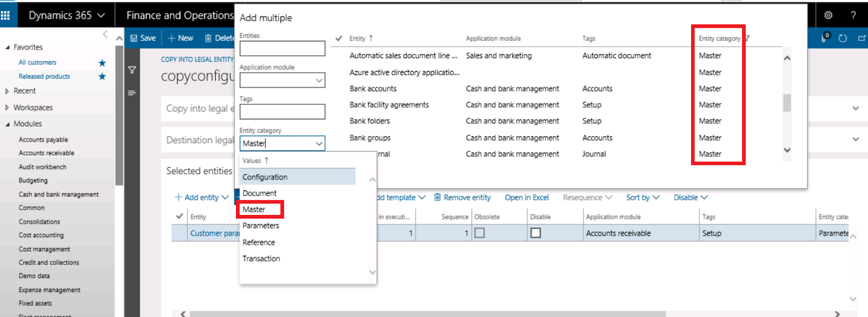Open Cost accounting module
The image size is (868, 317).
click(41, 235)
